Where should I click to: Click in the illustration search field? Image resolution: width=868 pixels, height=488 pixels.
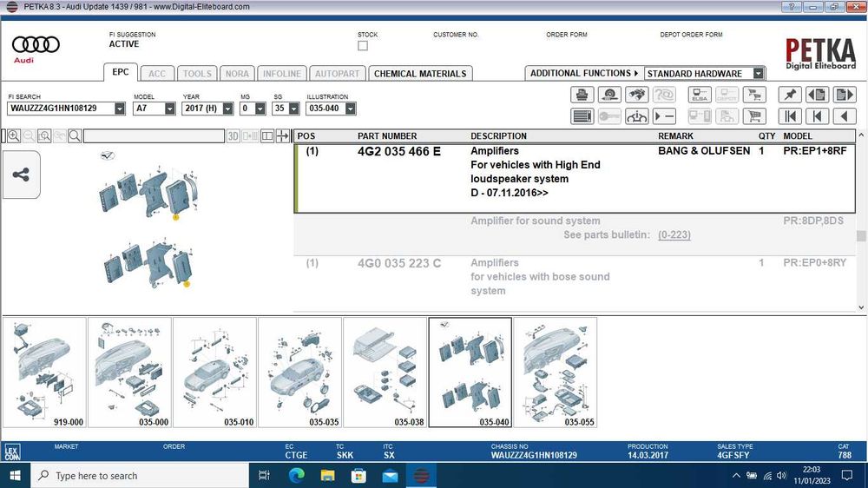(x=154, y=135)
